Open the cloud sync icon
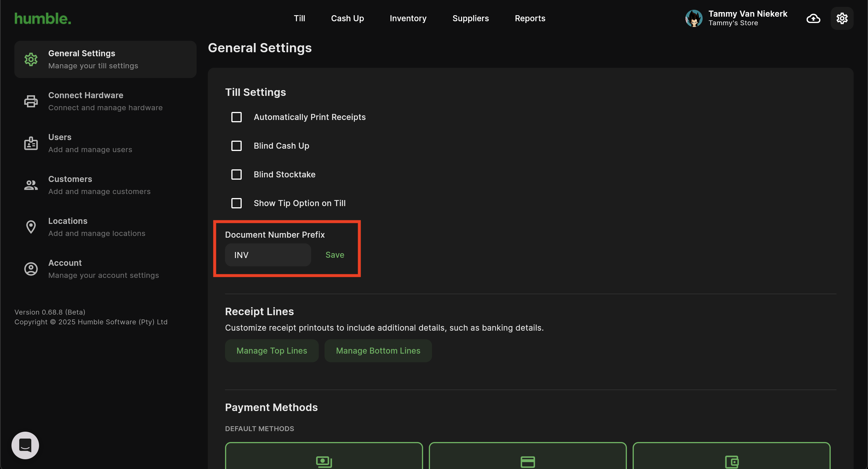This screenshot has width=868, height=469. 813,18
